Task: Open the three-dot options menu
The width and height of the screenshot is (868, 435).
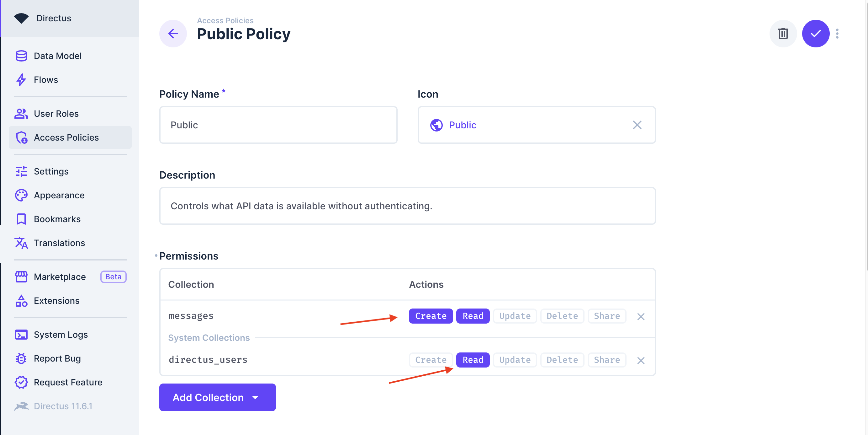Action: 838,33
